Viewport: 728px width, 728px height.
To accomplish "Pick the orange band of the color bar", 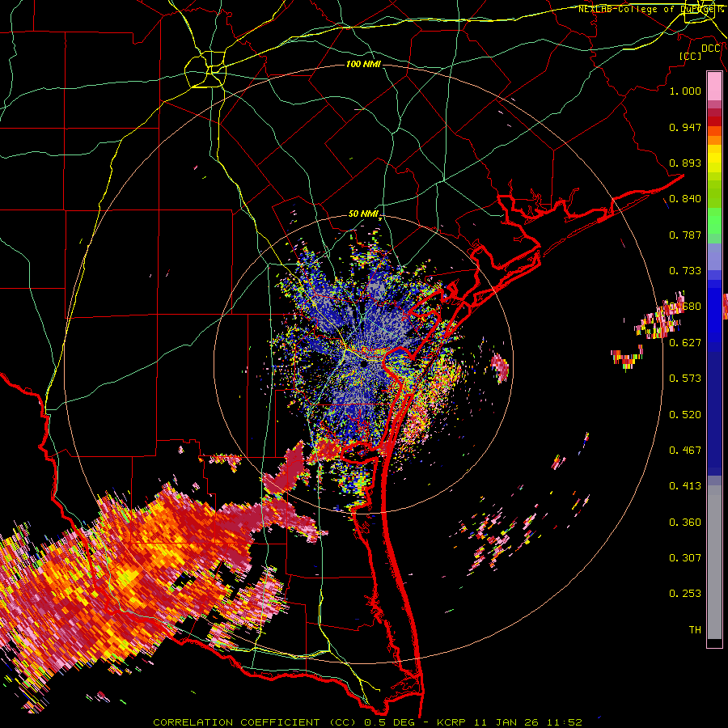I will [714, 140].
